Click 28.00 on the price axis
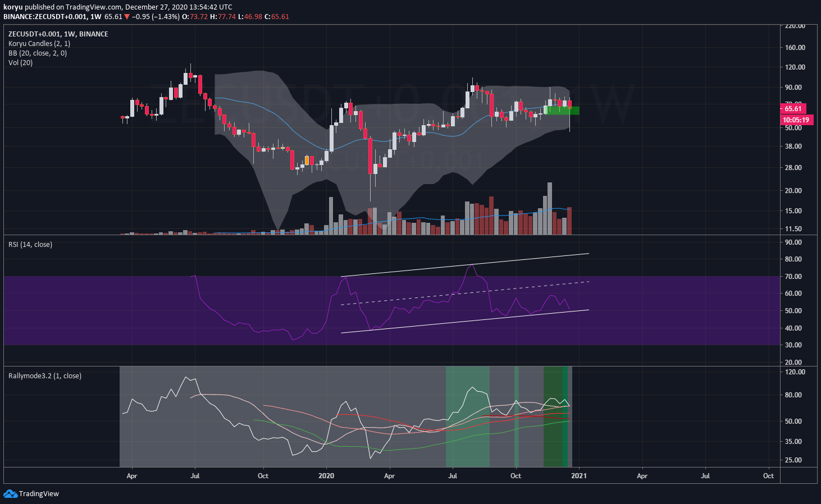This screenshot has width=821, height=504. click(793, 168)
